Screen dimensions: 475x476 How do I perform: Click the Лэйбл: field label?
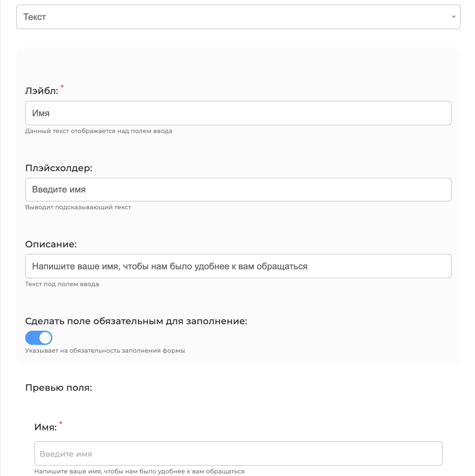pyautogui.click(x=42, y=91)
